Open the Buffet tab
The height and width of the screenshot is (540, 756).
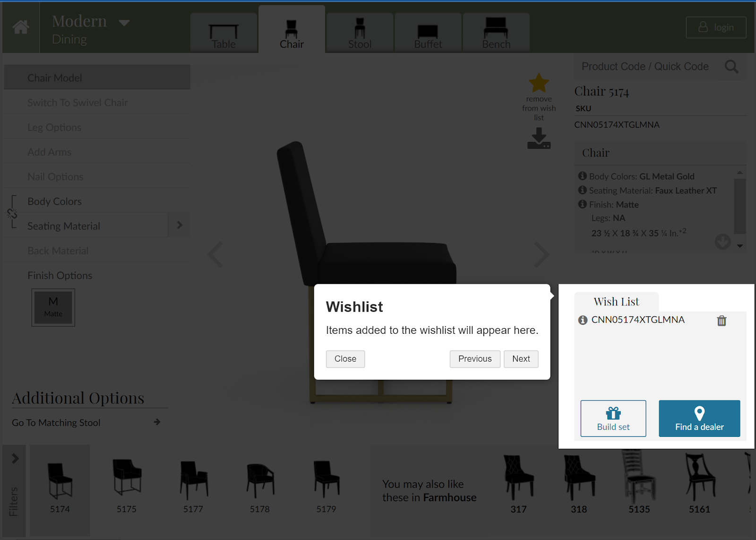tap(428, 33)
